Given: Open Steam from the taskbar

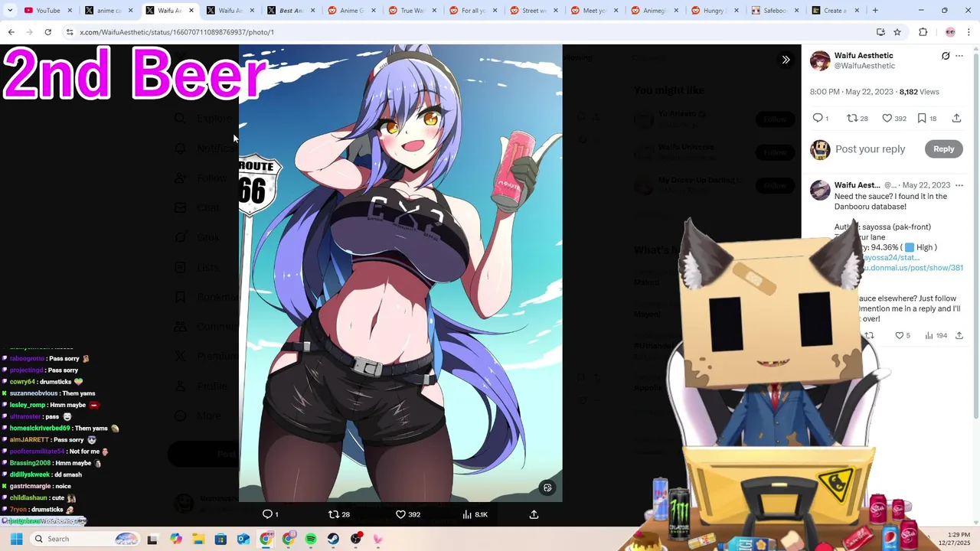Looking at the screenshot, I should tap(333, 539).
